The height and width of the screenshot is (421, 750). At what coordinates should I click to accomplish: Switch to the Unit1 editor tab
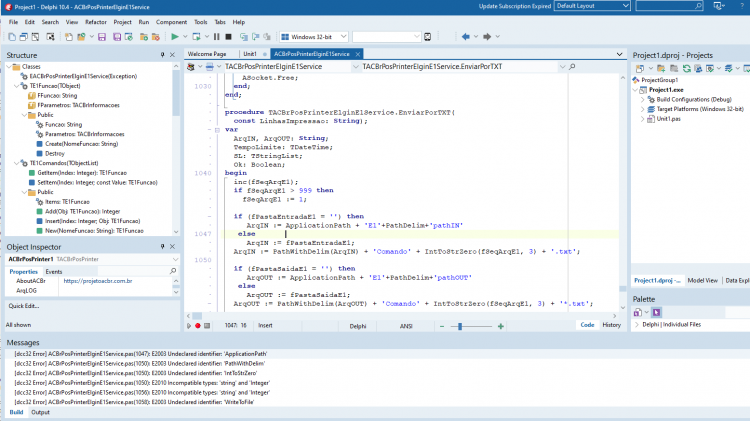pyautogui.click(x=250, y=54)
